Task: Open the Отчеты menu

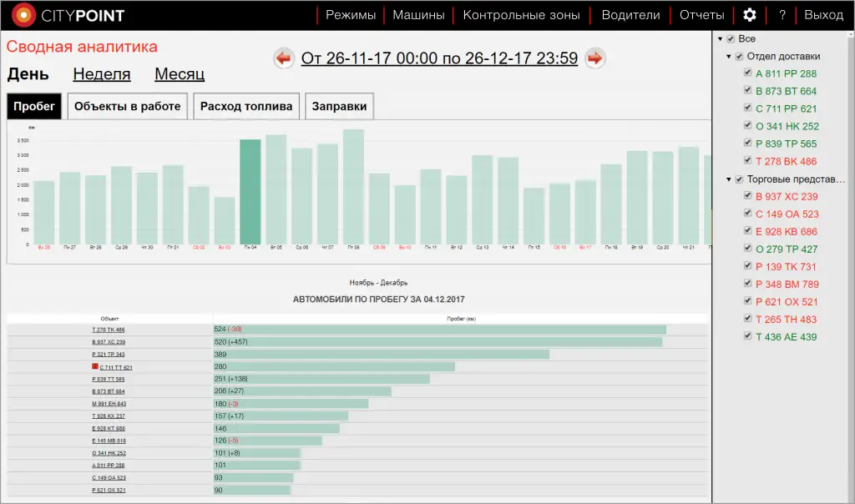Action: coord(701,15)
